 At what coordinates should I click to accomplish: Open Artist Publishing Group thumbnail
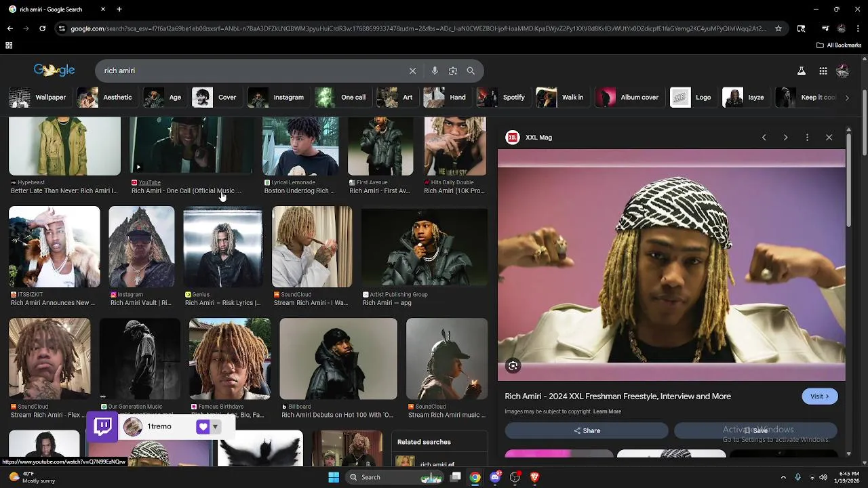pos(425,247)
